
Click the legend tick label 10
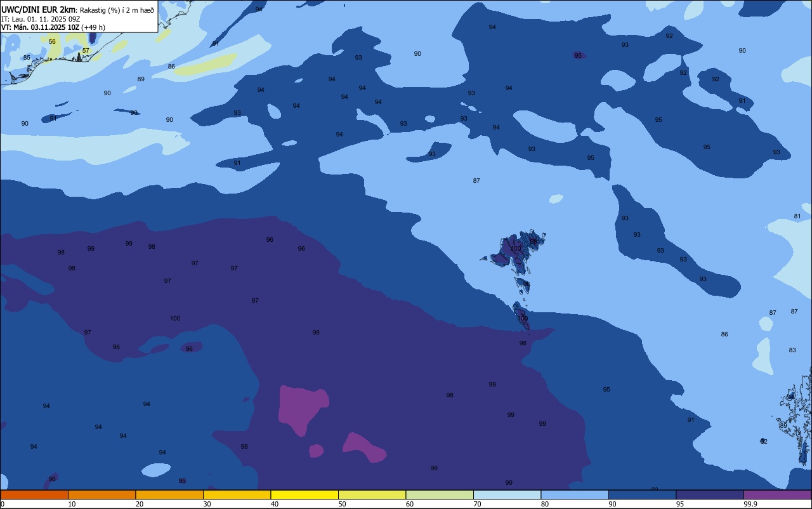(x=72, y=504)
